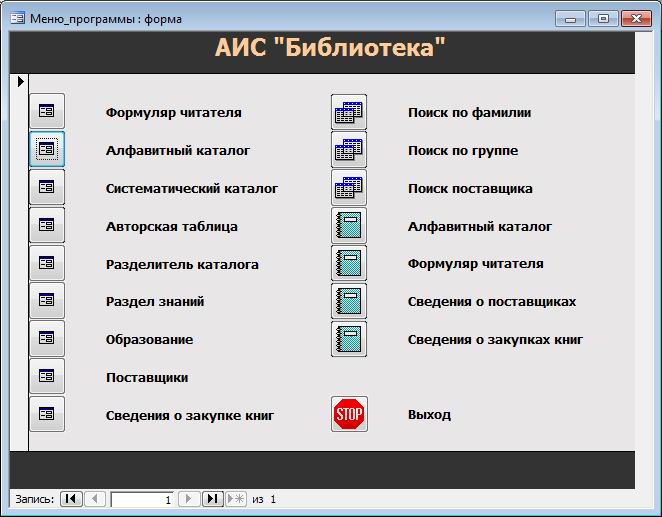The height and width of the screenshot is (517, 662).
Task: Click the Разделитель каталога label
Action: coord(182,264)
